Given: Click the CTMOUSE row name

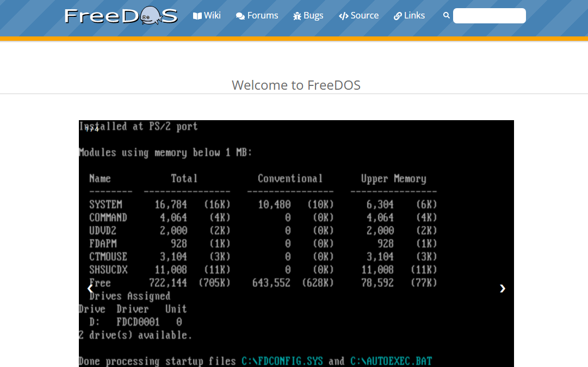Looking at the screenshot, I should click(x=108, y=257).
